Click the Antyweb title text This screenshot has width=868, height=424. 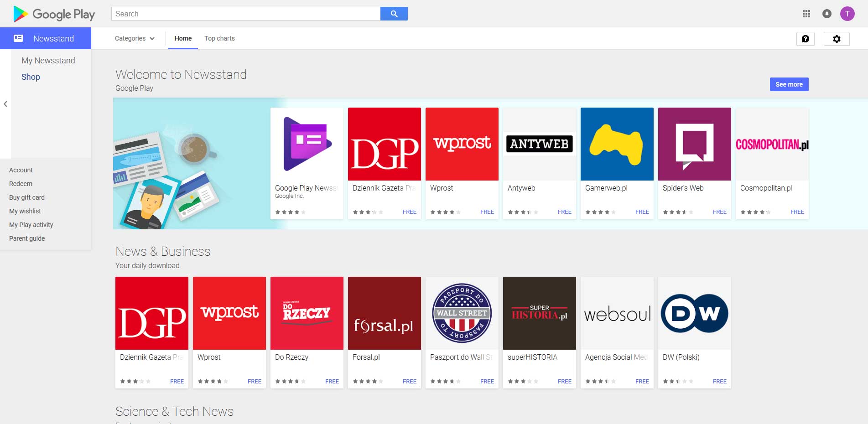pos(521,188)
